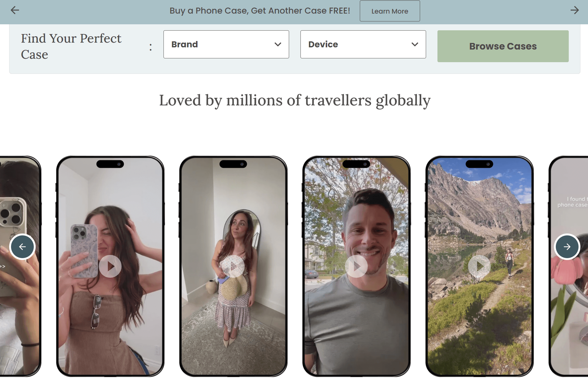
Task: Advance video carousel with round right arrow
Action: 567,247
